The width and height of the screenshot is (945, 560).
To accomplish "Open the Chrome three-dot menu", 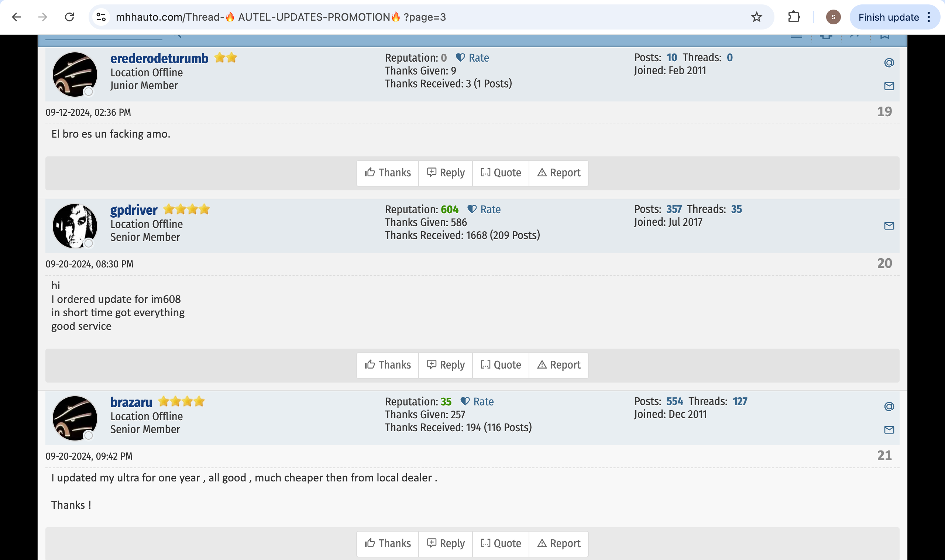I will click(928, 17).
